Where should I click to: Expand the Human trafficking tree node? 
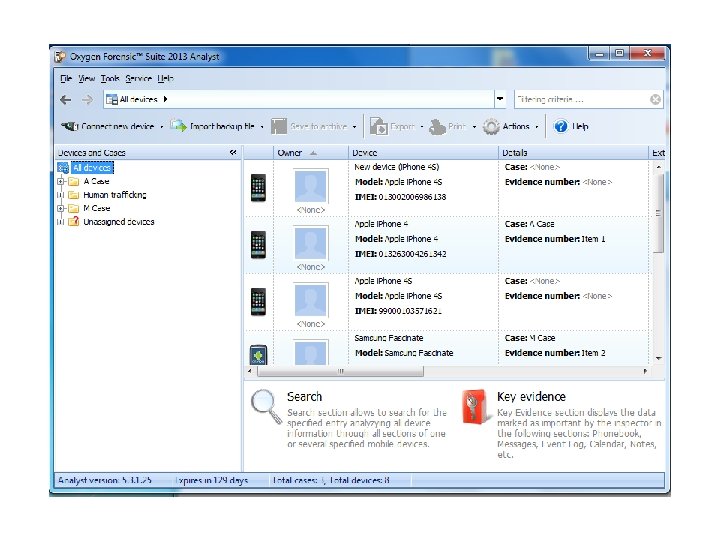(60, 195)
